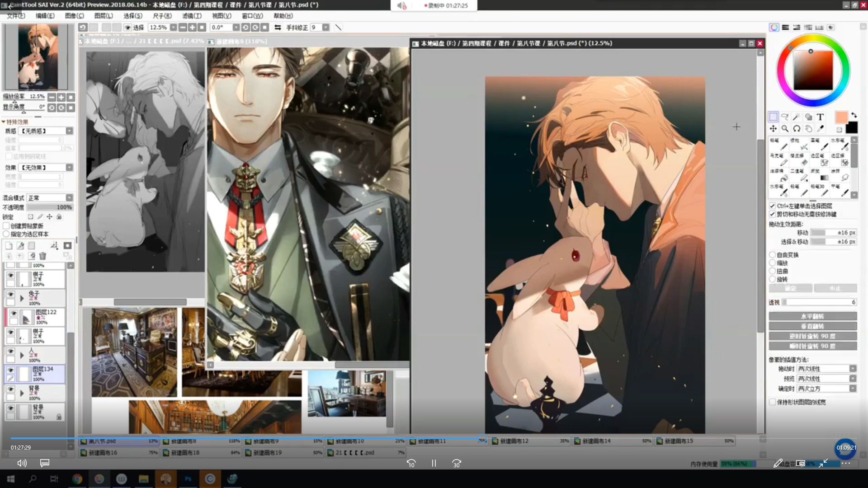Screen dimensions: 868x488
Task: Open the 效果 effect dropdown
Action: (x=69, y=168)
